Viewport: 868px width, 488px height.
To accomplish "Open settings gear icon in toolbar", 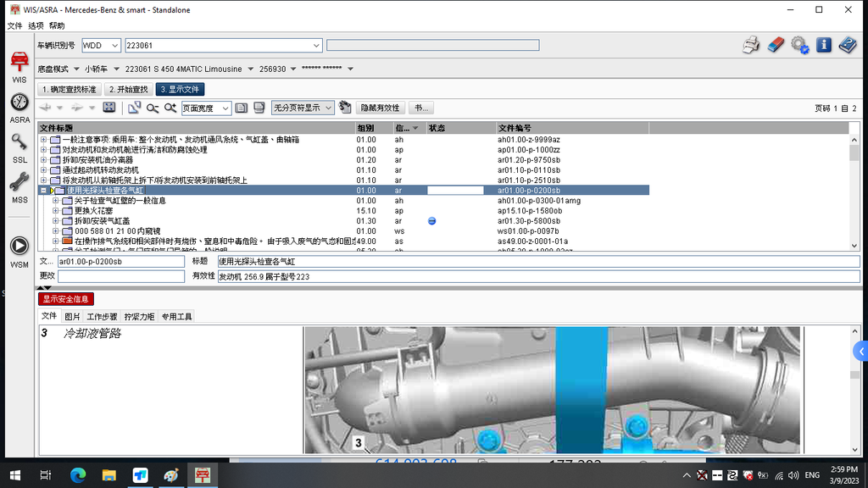I will (x=799, y=45).
